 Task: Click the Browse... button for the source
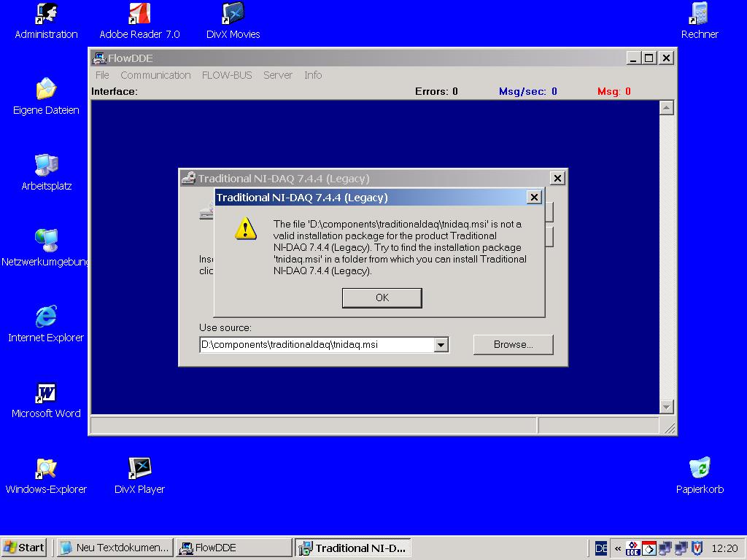pos(513,344)
